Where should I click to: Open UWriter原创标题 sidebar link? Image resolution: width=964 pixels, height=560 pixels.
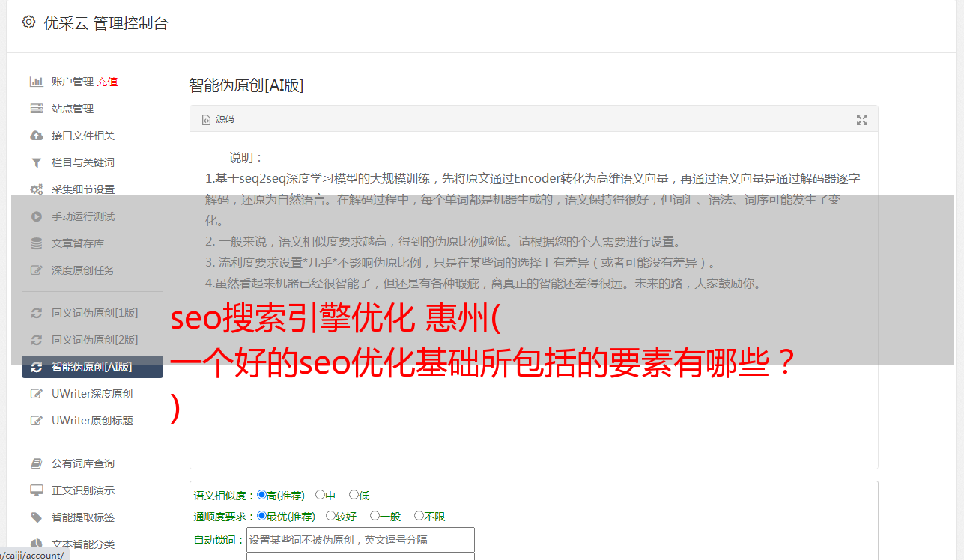coord(92,421)
